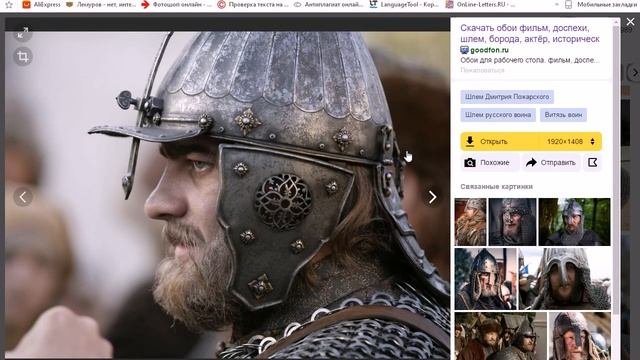This screenshot has height=360, width=640.
Task: Select the Шлем русского воина tag
Action: click(498, 115)
